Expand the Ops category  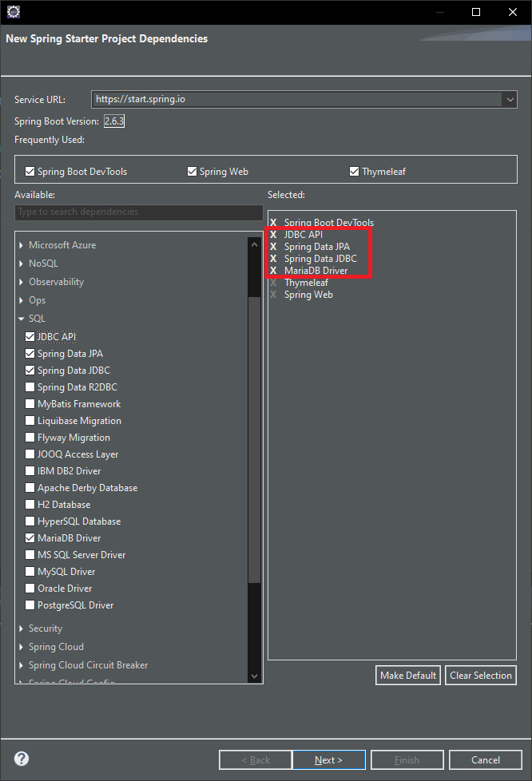tap(21, 300)
